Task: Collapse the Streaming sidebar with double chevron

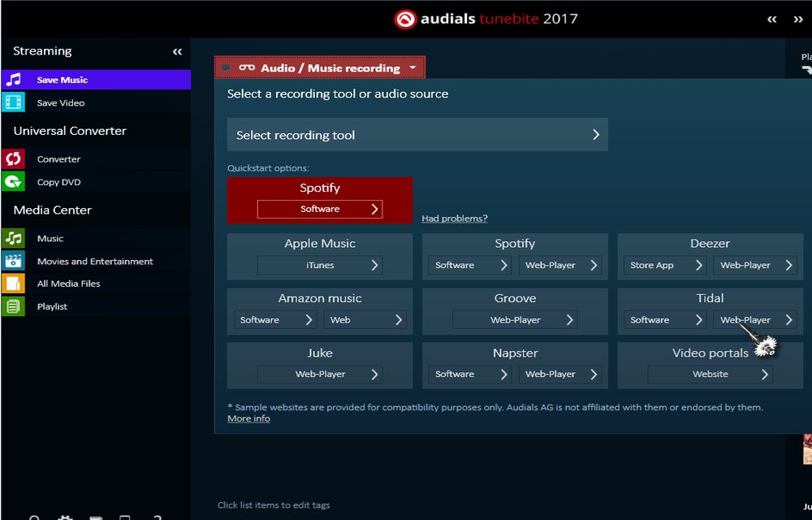Action: [177, 51]
